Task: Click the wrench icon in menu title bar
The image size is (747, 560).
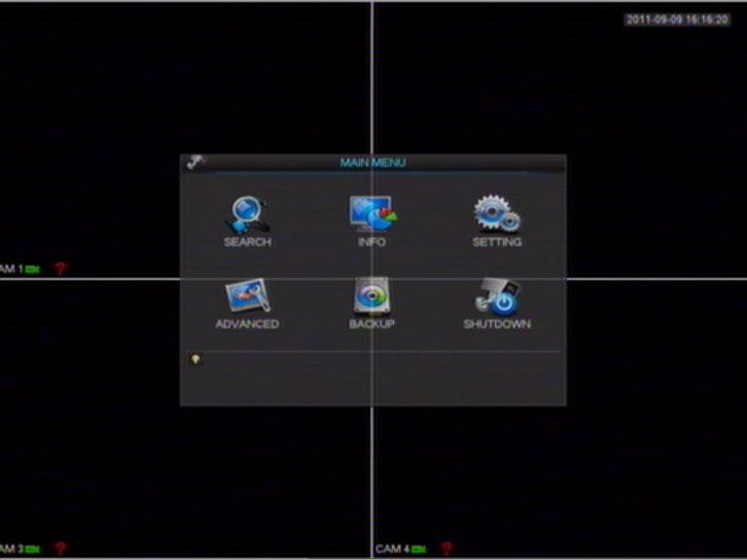Action: (x=196, y=162)
